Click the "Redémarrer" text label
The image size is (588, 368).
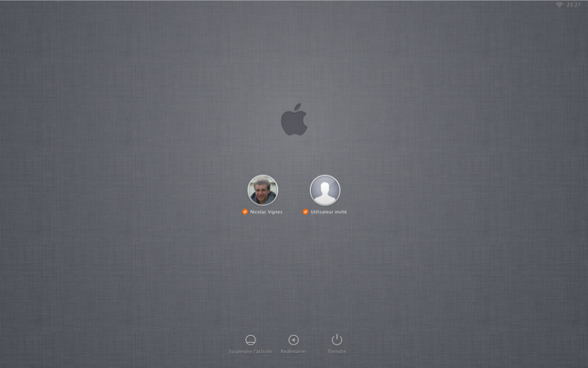[x=293, y=351]
